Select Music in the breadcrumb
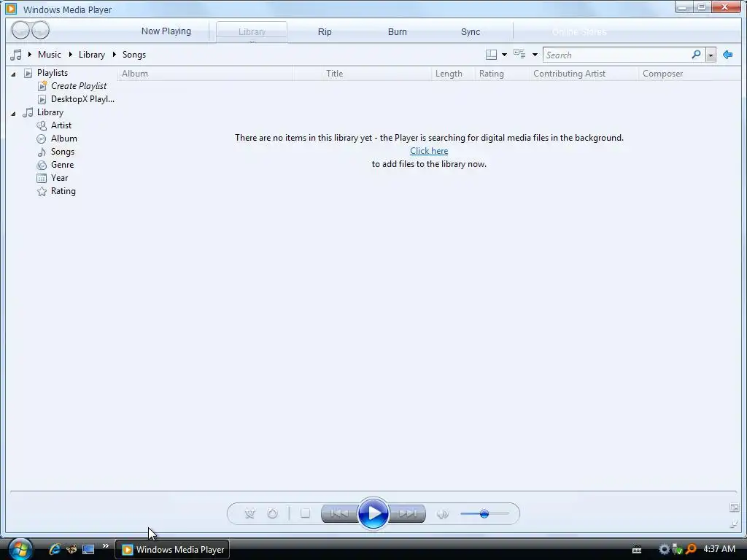The width and height of the screenshot is (747, 560). coord(50,55)
